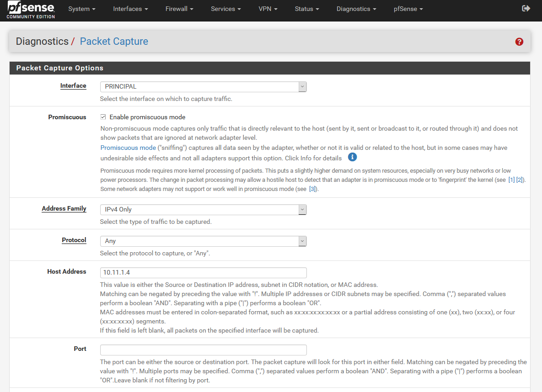This screenshot has height=392, width=542.
Task: Expand the Address Family dropdown
Action: point(203,209)
